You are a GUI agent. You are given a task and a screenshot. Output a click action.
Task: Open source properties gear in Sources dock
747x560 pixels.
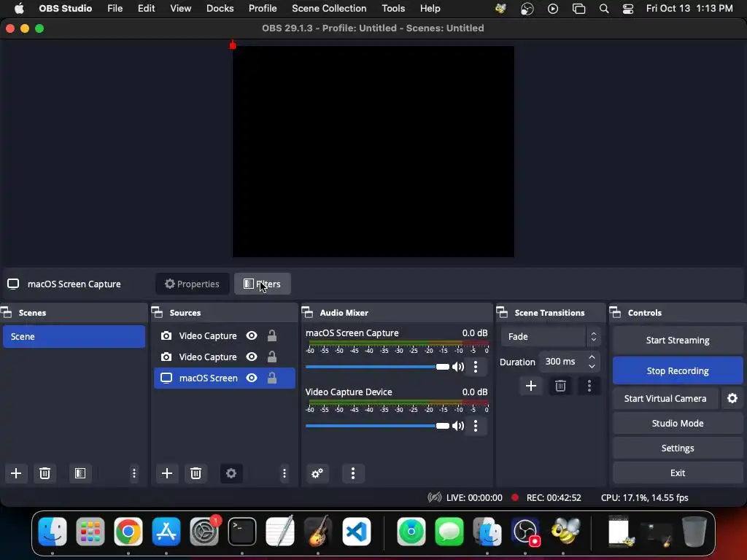231,472
